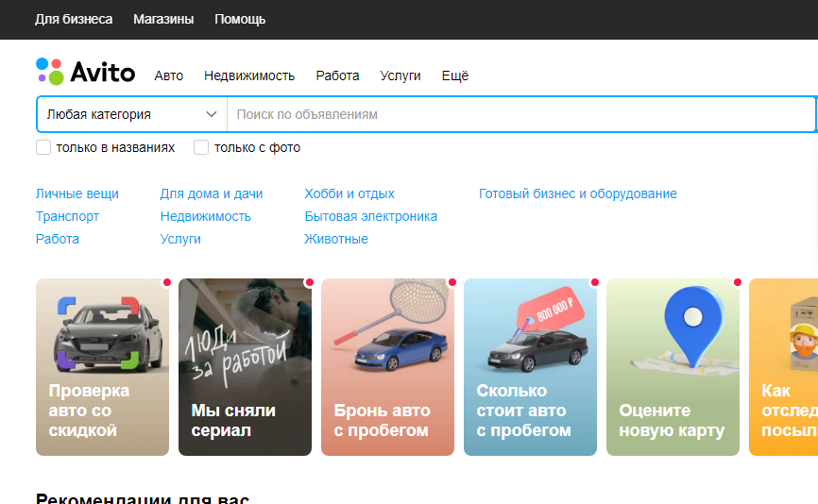
Task: Click the Поиск по объявлениям search field
Action: (520, 114)
